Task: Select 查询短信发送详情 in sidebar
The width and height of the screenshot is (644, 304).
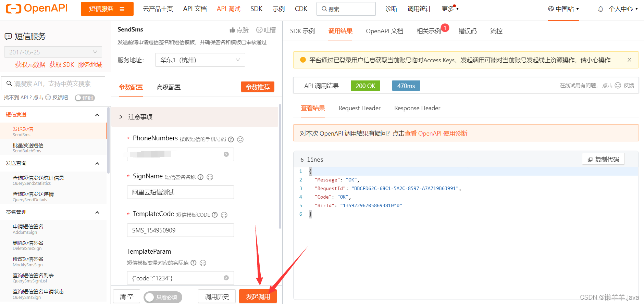Action: pos(53,197)
